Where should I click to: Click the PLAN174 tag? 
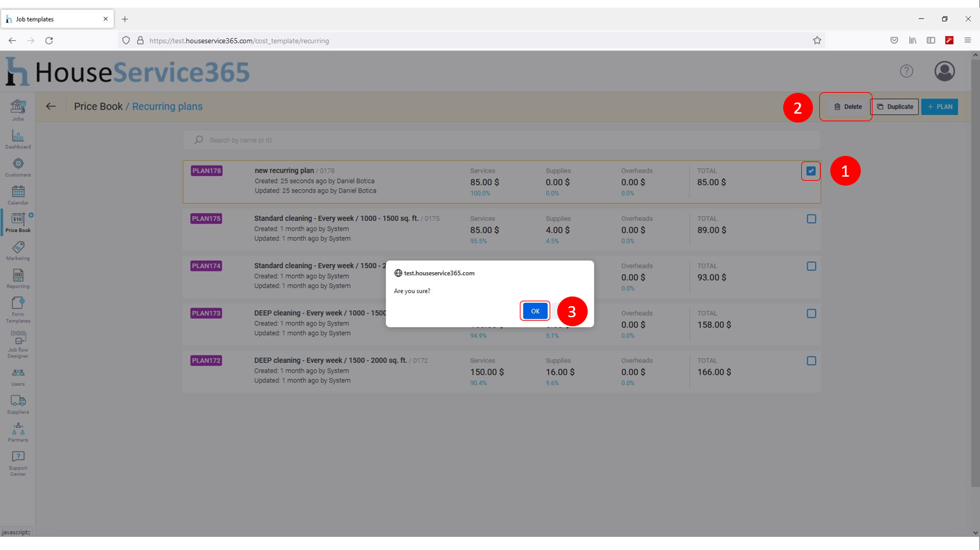coord(207,266)
